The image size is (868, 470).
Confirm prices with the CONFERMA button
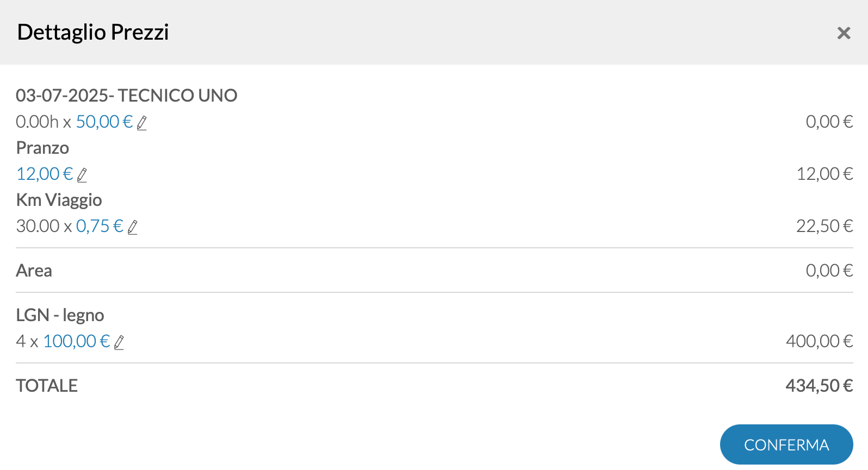pos(786,444)
